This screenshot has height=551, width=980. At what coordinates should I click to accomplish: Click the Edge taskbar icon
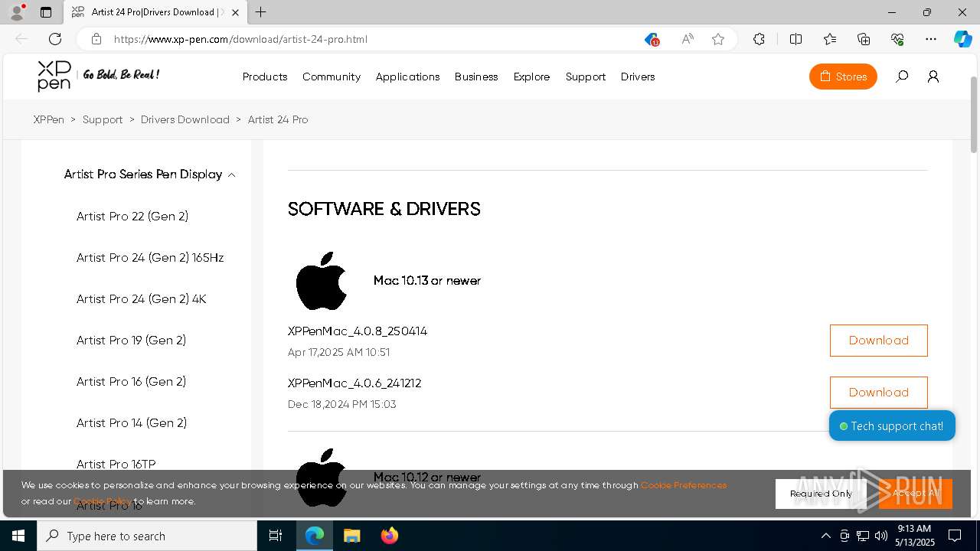(315, 536)
